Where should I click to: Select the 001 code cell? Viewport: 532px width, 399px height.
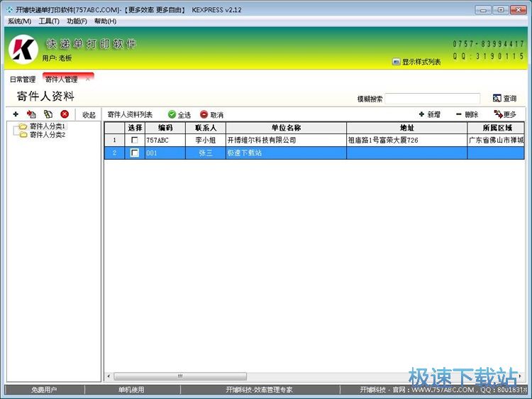[165, 153]
